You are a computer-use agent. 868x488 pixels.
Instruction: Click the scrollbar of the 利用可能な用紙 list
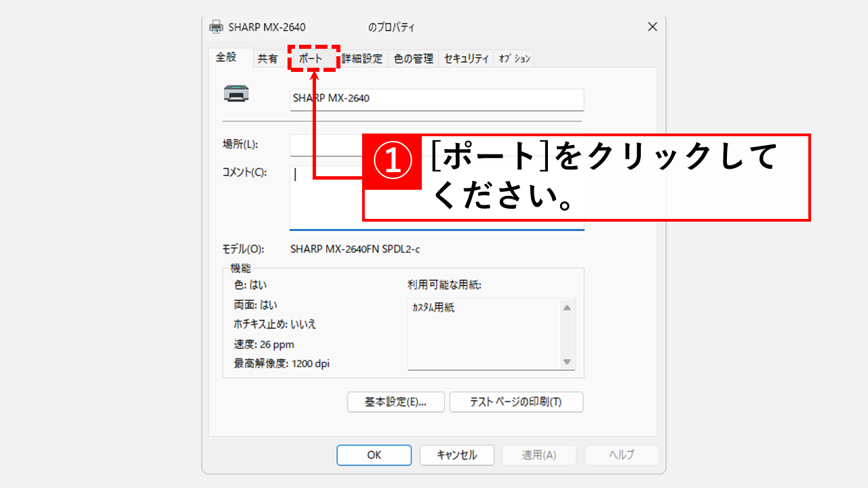point(567,332)
